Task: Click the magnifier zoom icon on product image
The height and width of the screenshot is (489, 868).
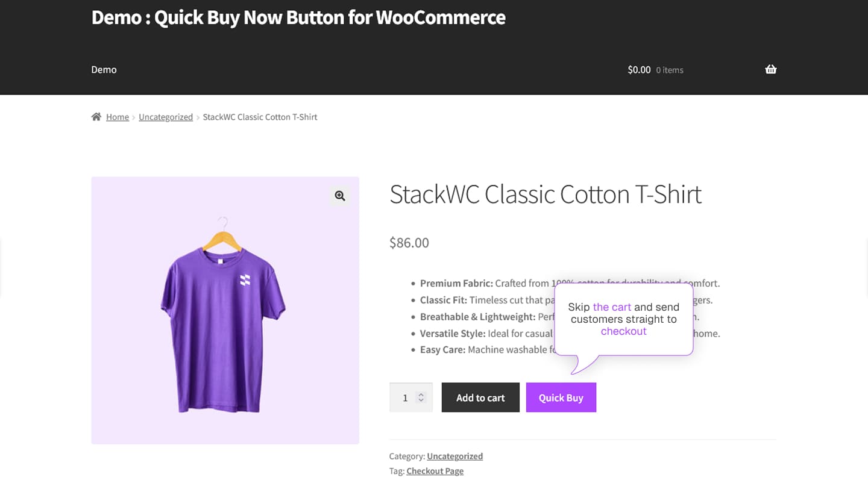Action: click(x=340, y=196)
